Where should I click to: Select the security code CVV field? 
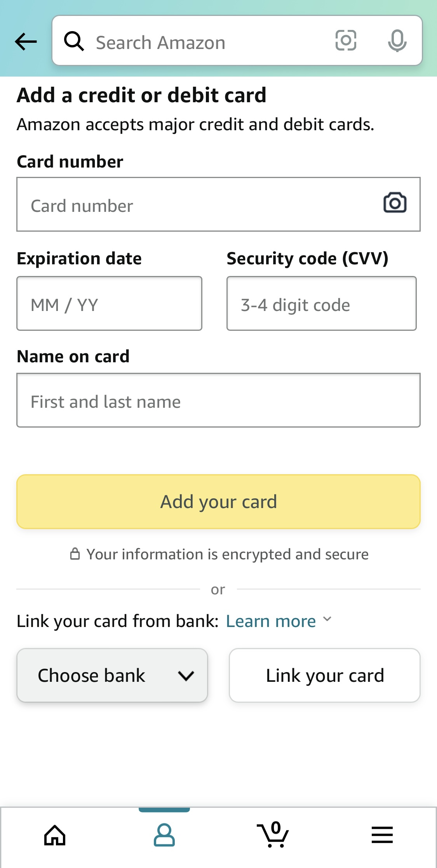click(321, 304)
